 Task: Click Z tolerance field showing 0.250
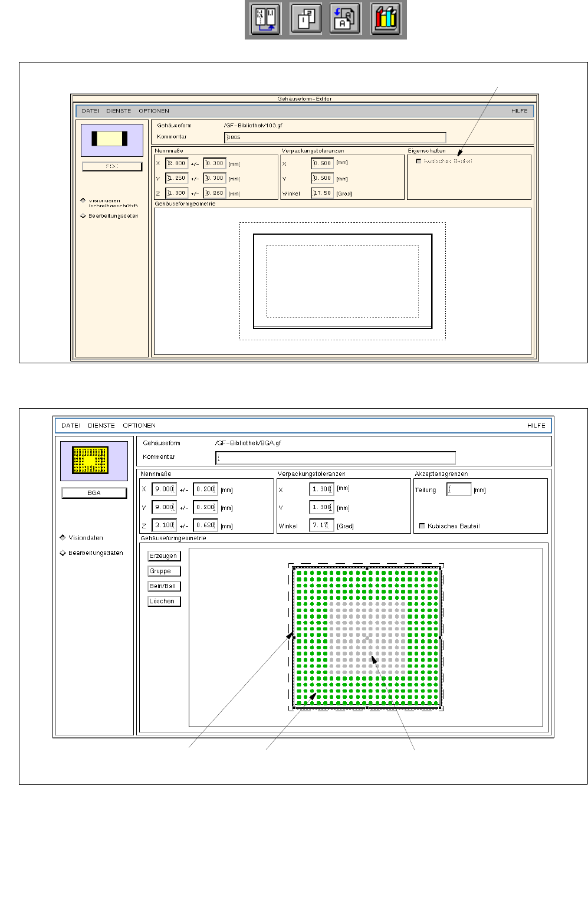click(215, 193)
